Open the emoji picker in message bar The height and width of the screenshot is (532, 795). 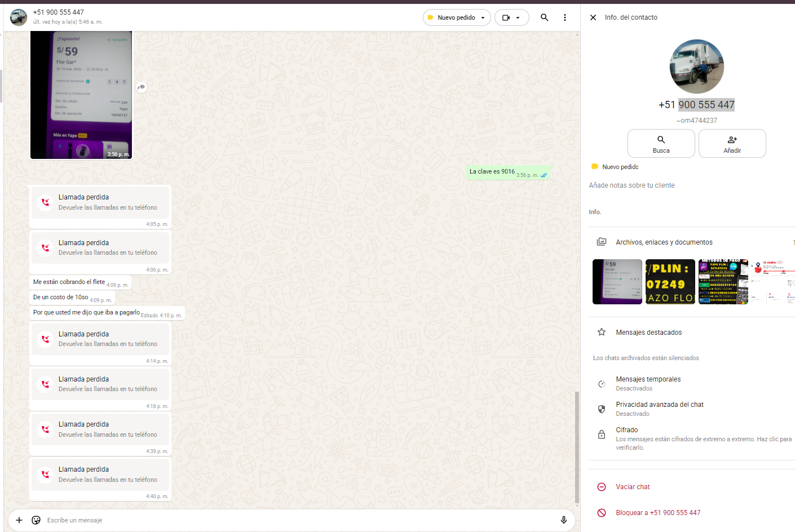click(x=36, y=520)
